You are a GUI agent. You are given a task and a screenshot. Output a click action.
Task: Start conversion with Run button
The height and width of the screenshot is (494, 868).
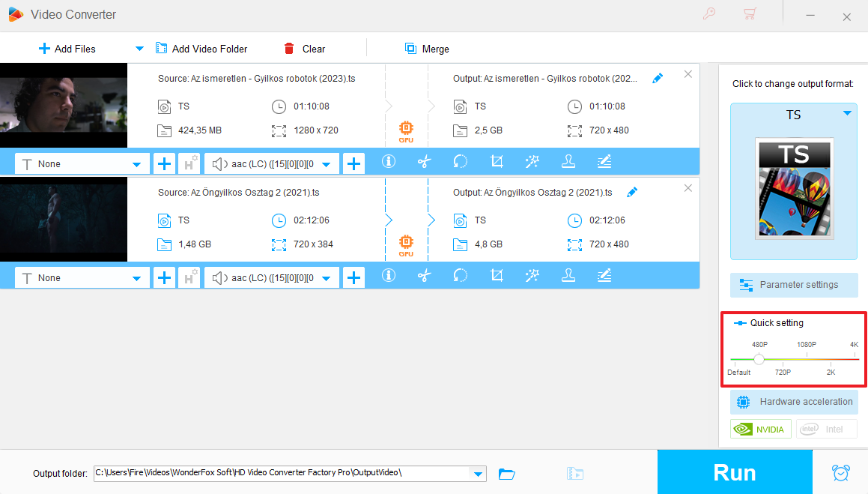pyautogui.click(x=735, y=472)
